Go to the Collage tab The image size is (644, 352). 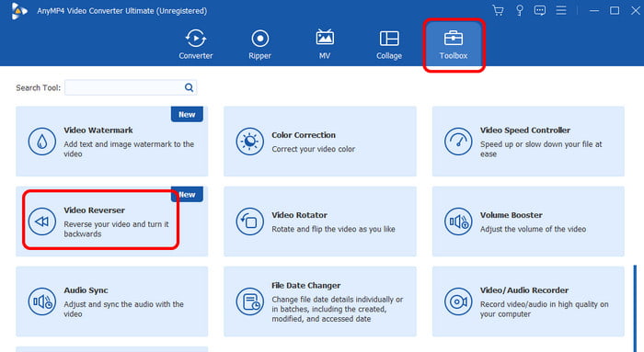coord(389,44)
